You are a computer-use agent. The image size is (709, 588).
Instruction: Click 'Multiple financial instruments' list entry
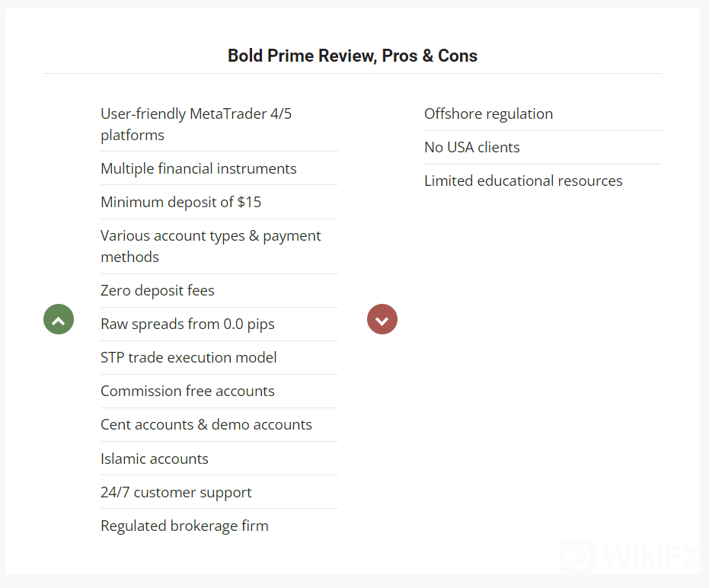pos(199,168)
